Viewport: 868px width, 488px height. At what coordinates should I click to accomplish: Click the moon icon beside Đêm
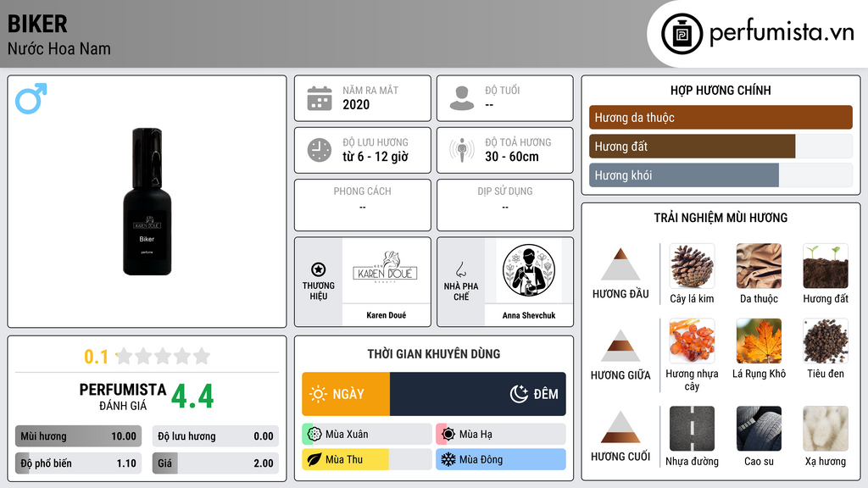(519, 394)
